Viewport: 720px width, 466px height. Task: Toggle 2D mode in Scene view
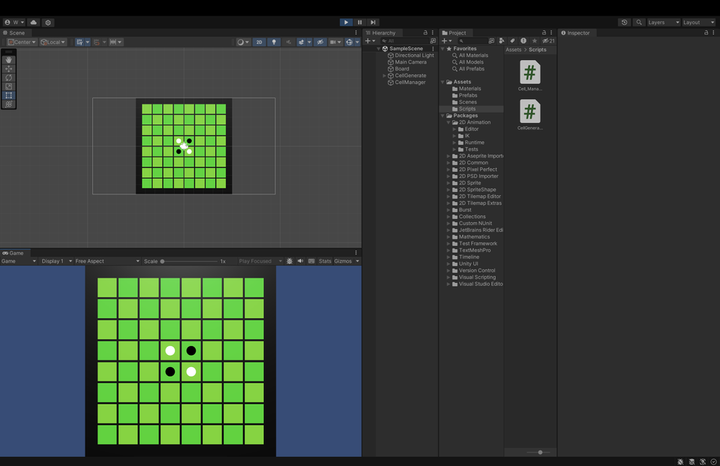pos(259,42)
